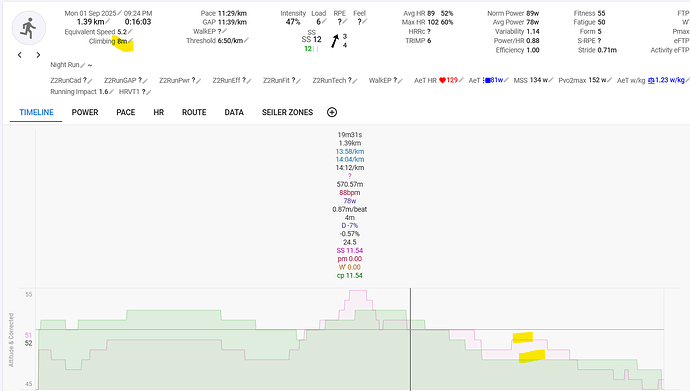Click the Form 5 value
This screenshot has height=391, width=690.
point(600,31)
